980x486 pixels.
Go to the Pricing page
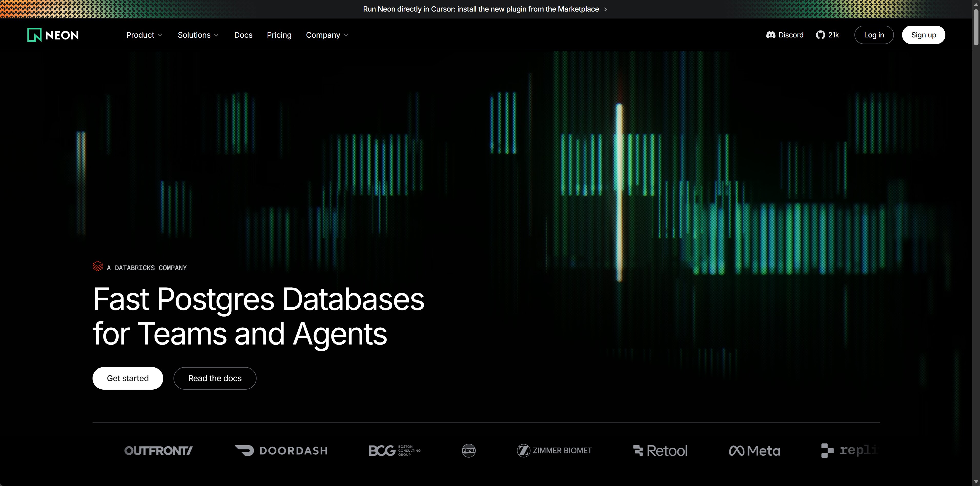click(279, 35)
